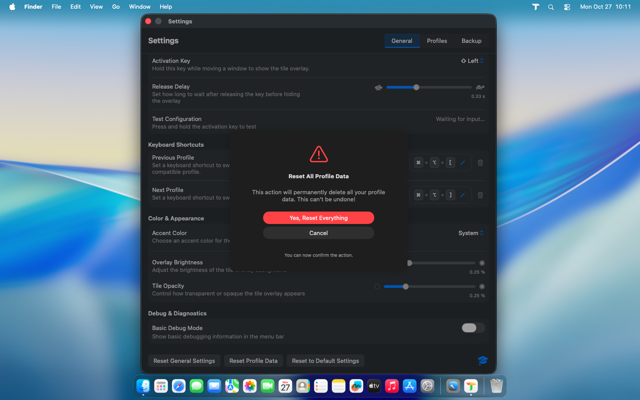This screenshot has width=640, height=400.
Task: Click the hare icon beside Release Delay slider
Action: coord(480,88)
